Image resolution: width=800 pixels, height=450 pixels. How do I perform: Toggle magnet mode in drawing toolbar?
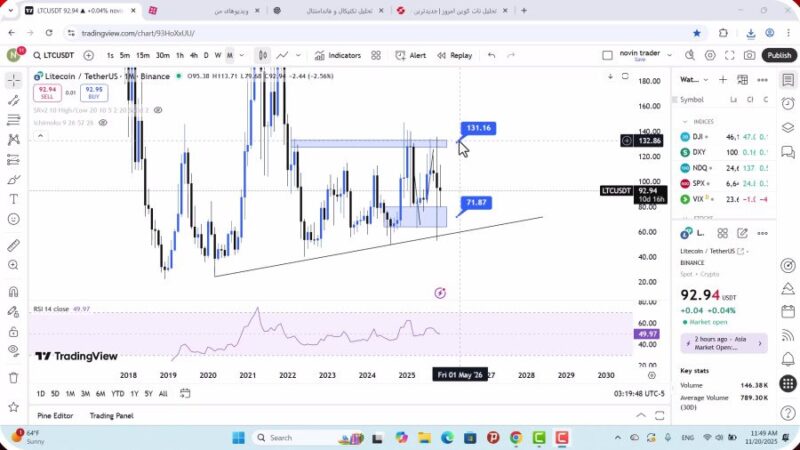click(14, 292)
